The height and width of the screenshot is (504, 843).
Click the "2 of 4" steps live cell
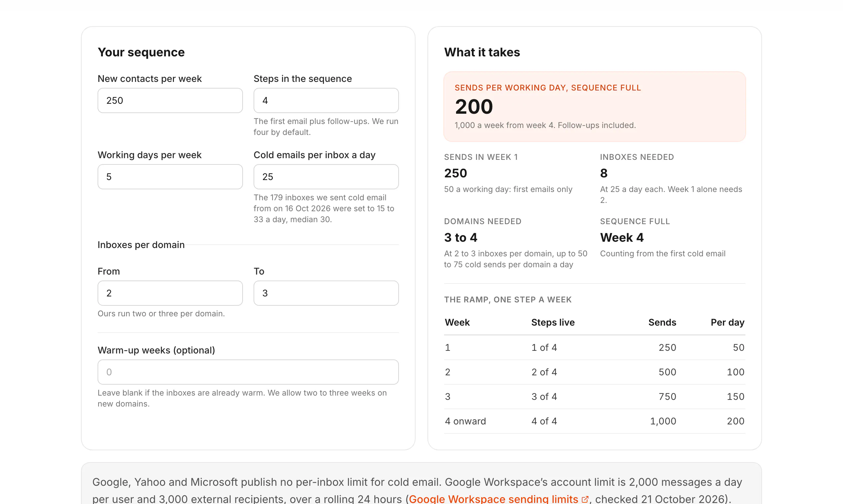click(x=544, y=372)
